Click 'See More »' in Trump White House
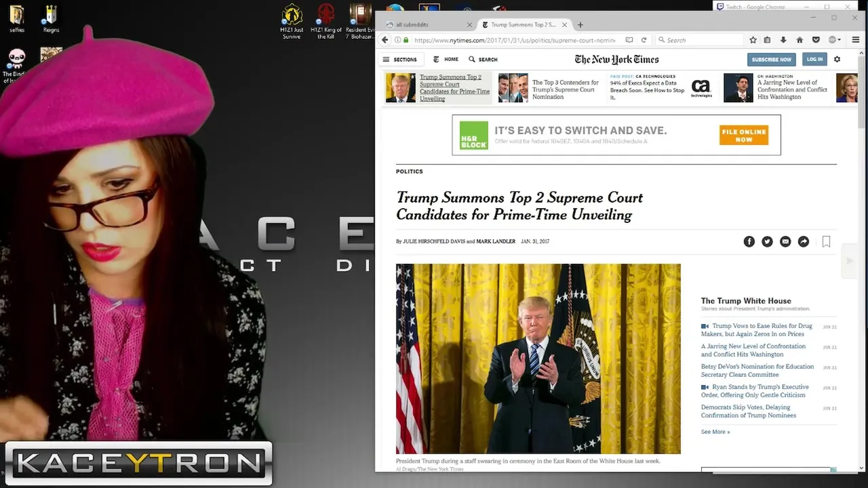 coord(715,432)
